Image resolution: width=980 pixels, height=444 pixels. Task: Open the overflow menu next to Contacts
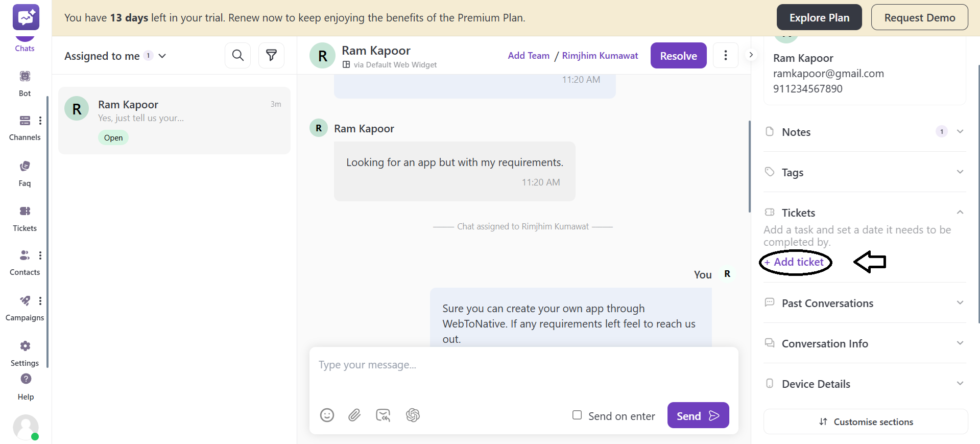[x=40, y=255]
